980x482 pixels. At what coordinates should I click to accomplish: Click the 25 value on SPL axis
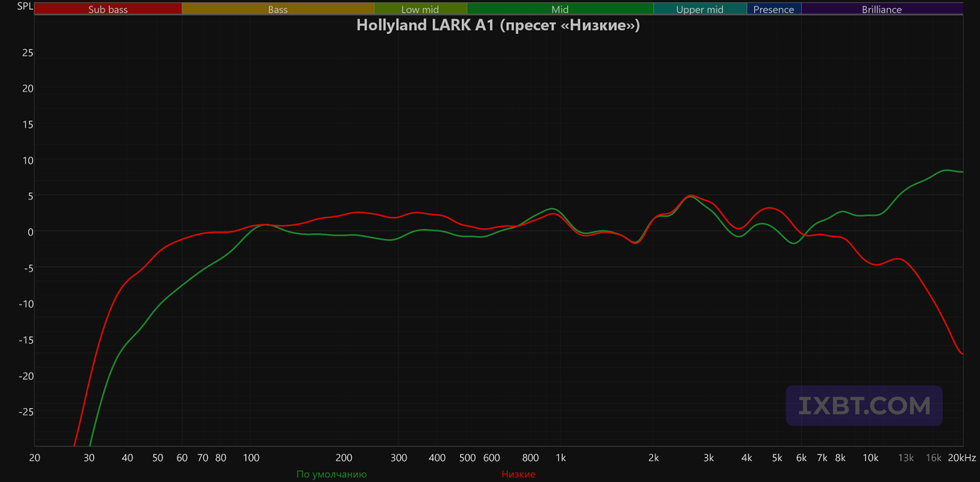click(x=27, y=53)
